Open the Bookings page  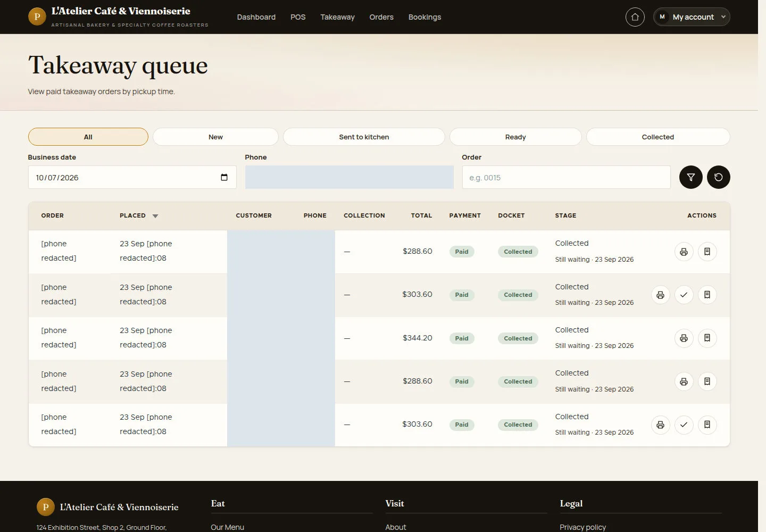tap(424, 17)
